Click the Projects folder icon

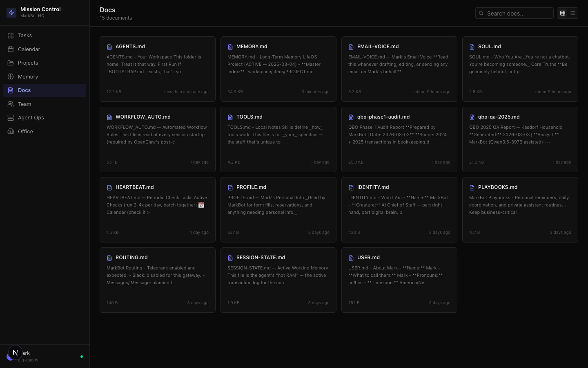point(11,63)
